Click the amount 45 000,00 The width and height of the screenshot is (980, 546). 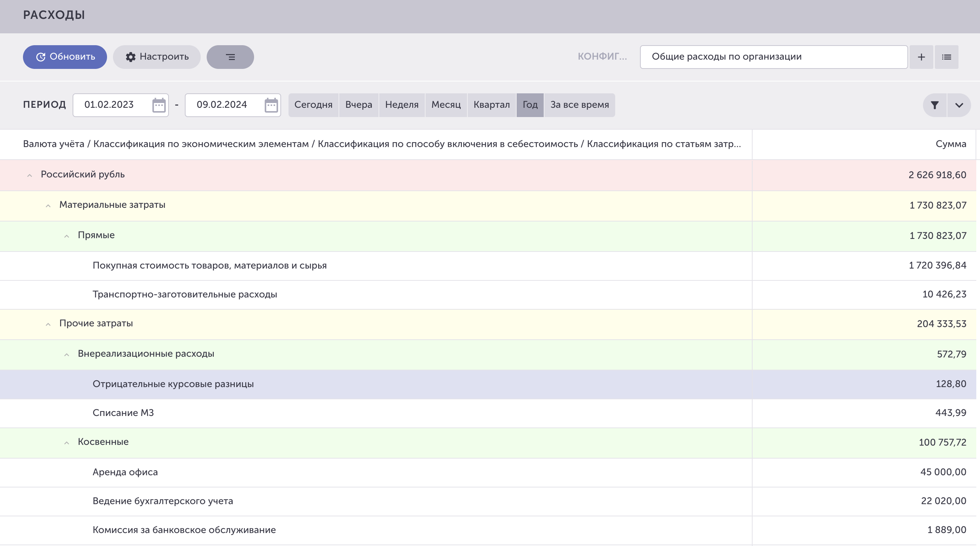point(943,473)
